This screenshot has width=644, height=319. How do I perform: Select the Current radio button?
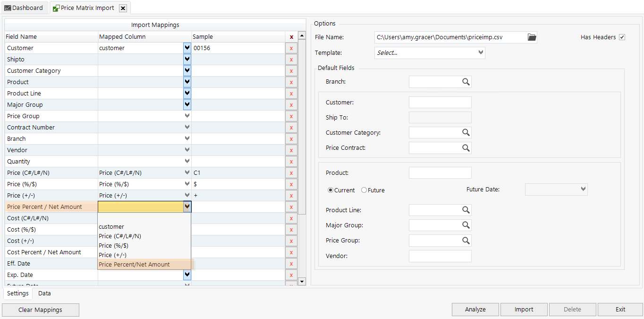[330, 190]
